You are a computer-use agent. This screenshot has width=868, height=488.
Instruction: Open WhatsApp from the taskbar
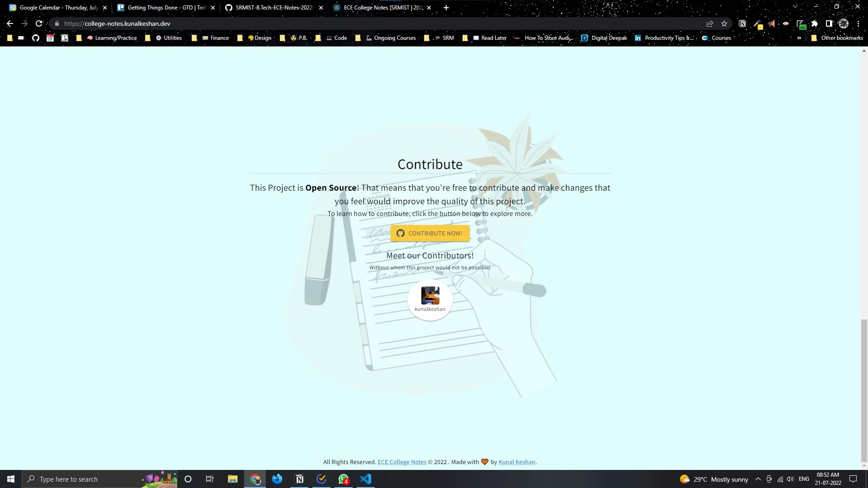point(344,479)
